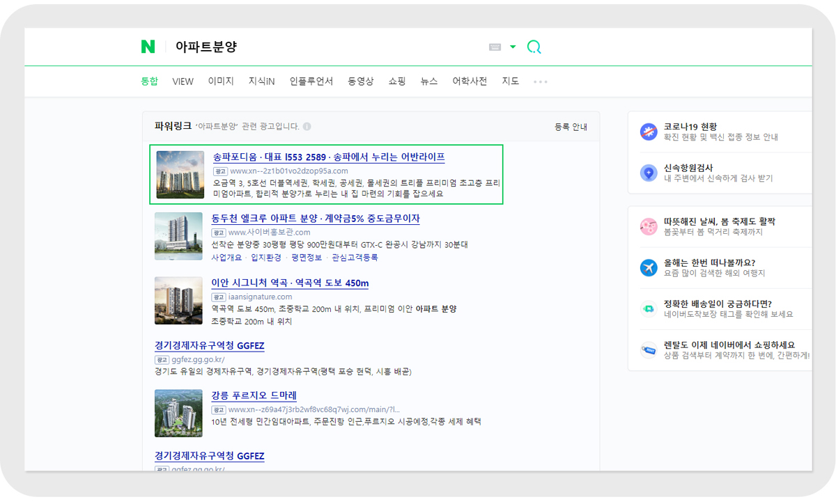Click the green Naver N logo
The height and width of the screenshot is (504, 836).
[148, 47]
